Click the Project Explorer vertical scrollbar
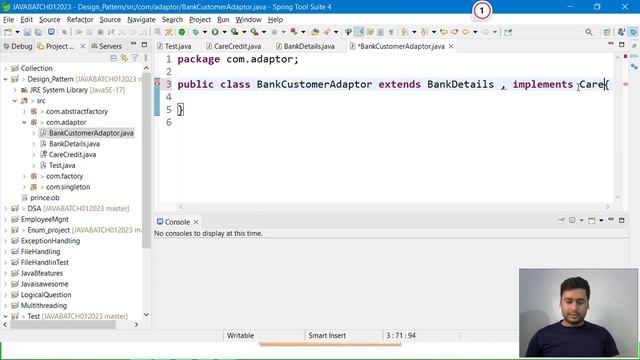Screen dimensions: 640x360 pyautogui.click(x=146, y=161)
